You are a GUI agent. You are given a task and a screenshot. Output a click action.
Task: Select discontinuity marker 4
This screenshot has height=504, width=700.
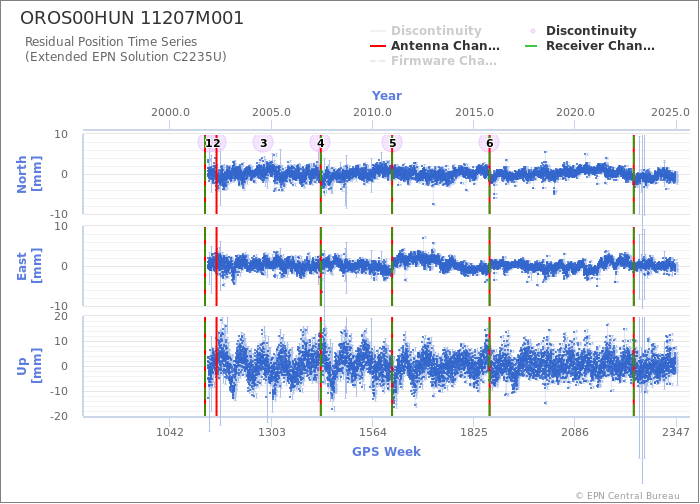[x=320, y=143]
